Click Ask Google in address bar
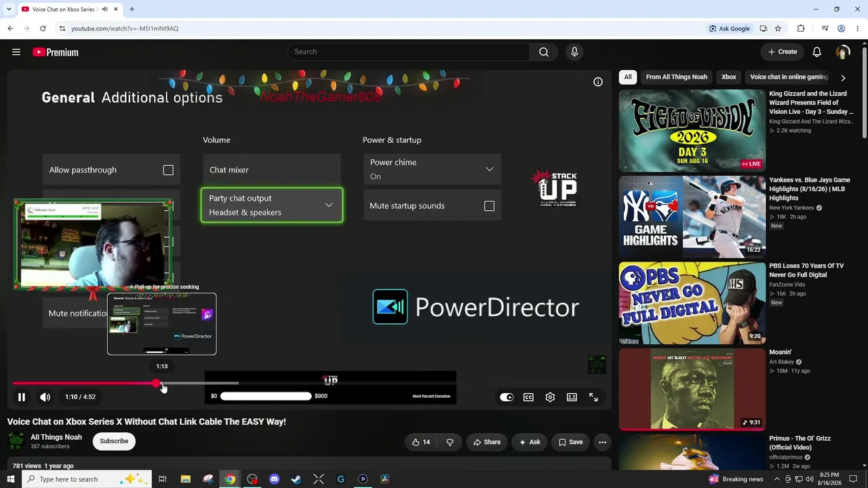 (730, 28)
